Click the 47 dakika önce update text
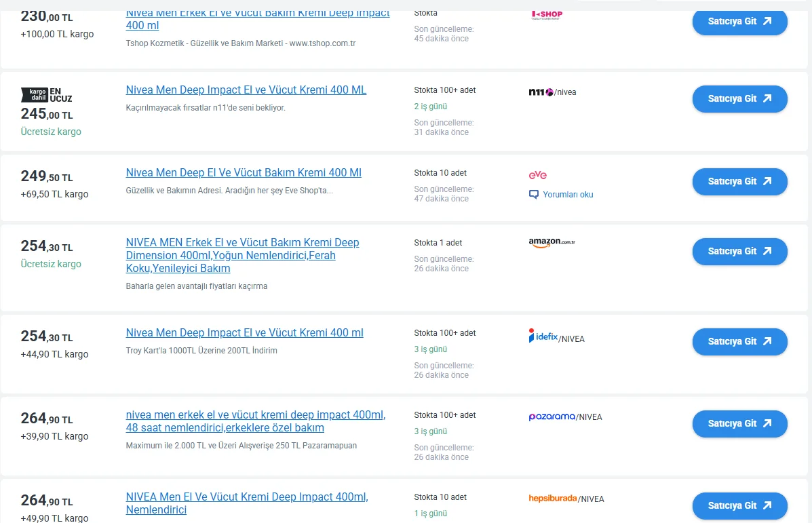 pos(441,198)
